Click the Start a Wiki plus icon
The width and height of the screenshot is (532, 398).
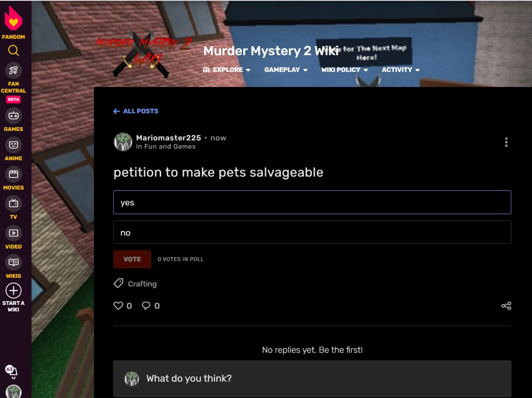pos(13,290)
